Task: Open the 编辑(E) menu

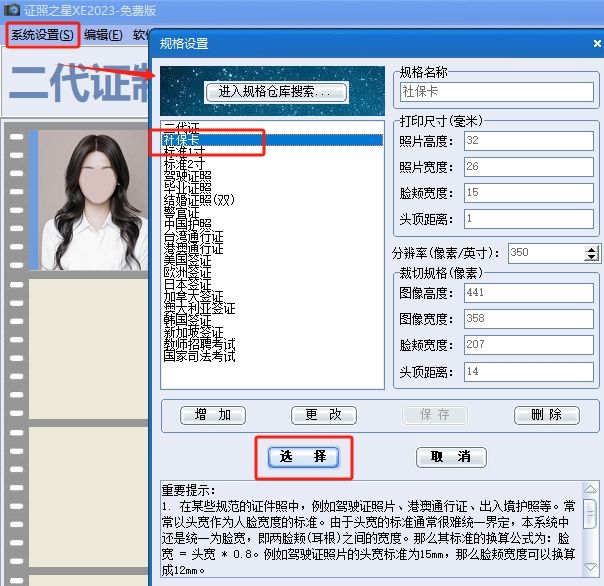Action: coord(103,35)
